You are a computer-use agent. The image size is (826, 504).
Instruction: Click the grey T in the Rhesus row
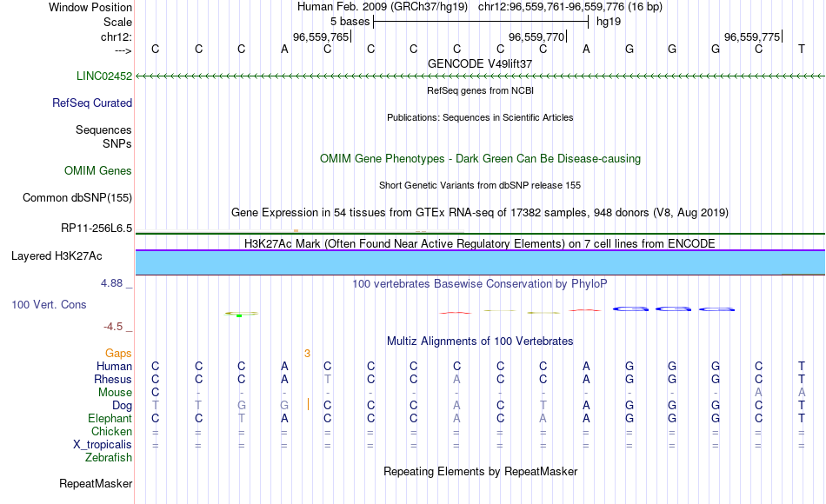click(x=328, y=379)
